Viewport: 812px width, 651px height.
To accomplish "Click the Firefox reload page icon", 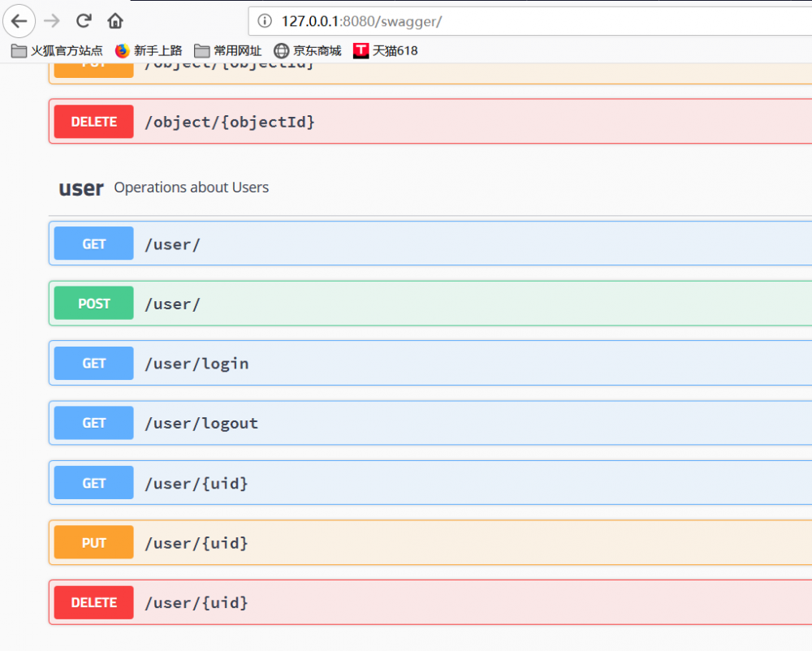I will tap(84, 21).
